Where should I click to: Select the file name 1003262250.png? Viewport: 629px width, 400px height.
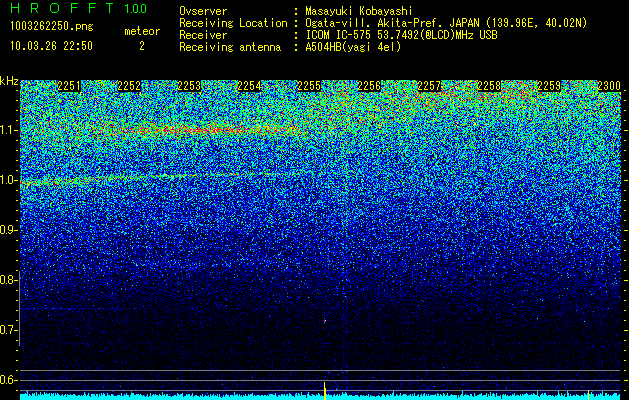click(x=51, y=27)
